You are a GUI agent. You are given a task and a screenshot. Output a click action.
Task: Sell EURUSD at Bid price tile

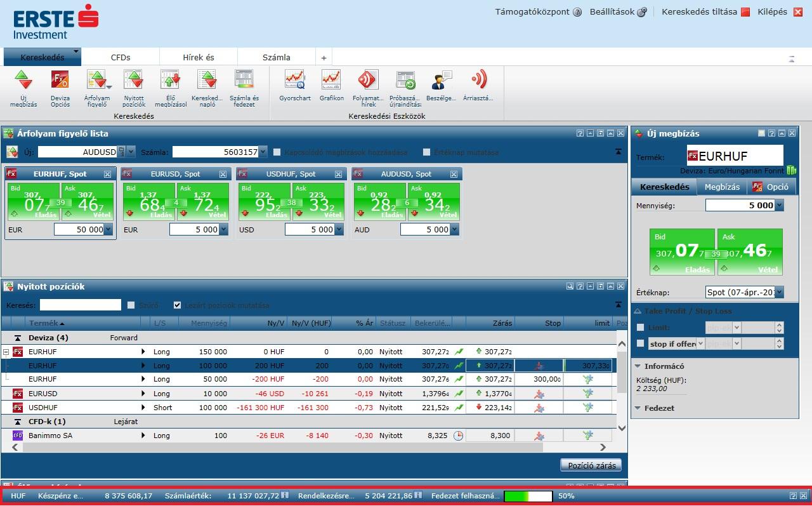pos(149,201)
